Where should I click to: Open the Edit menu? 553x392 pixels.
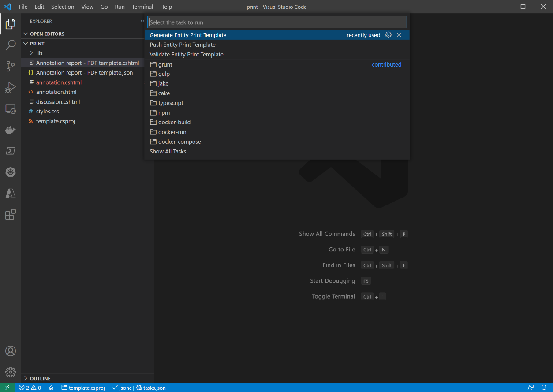pyautogui.click(x=39, y=7)
